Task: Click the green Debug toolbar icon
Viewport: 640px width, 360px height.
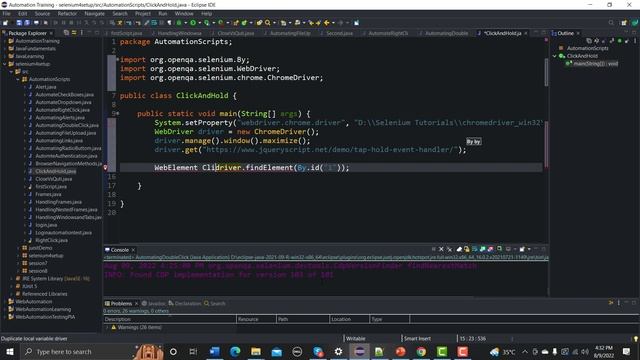Action: point(179,23)
